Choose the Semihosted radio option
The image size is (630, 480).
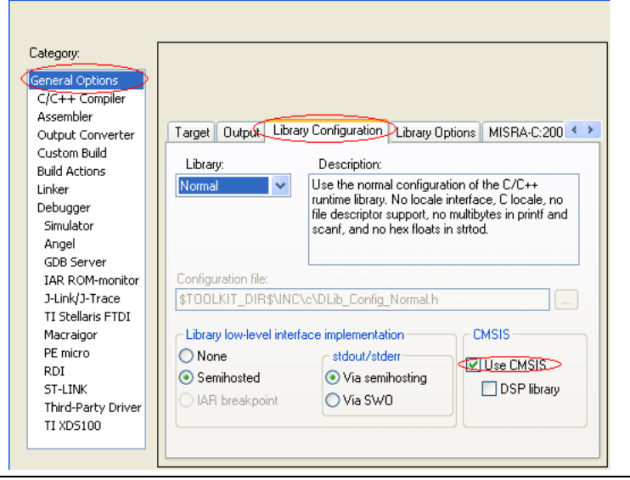coord(186,378)
